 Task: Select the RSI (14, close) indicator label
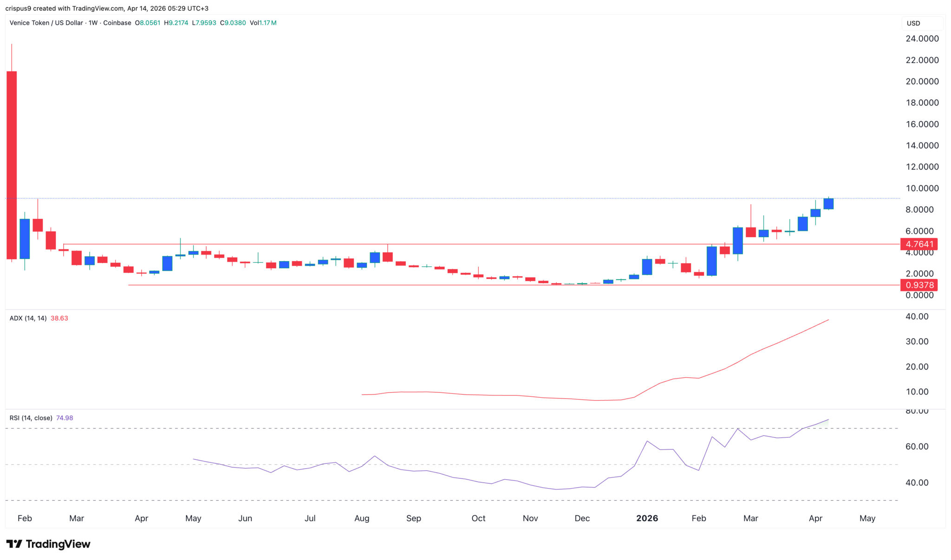pyautogui.click(x=31, y=418)
